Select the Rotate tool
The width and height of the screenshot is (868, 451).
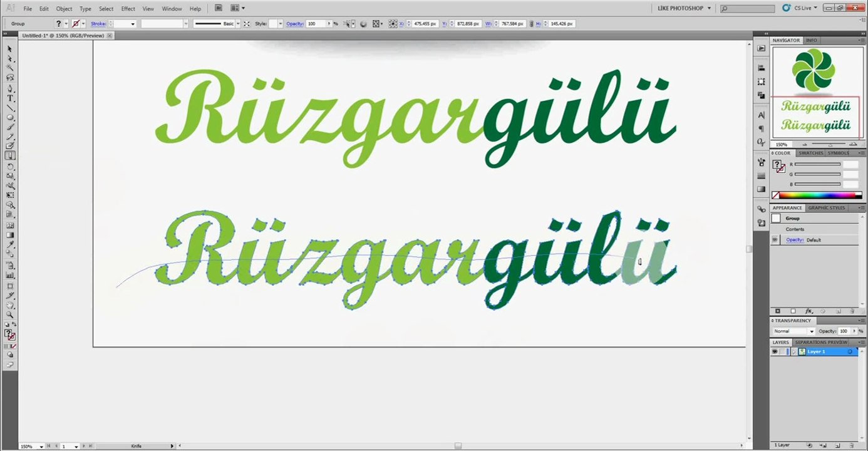click(x=9, y=167)
